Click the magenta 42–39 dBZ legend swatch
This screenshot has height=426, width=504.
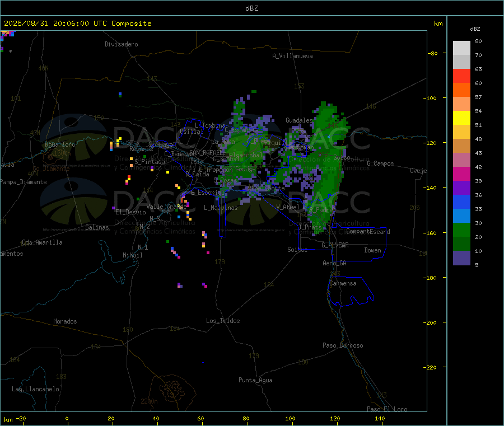point(461,174)
